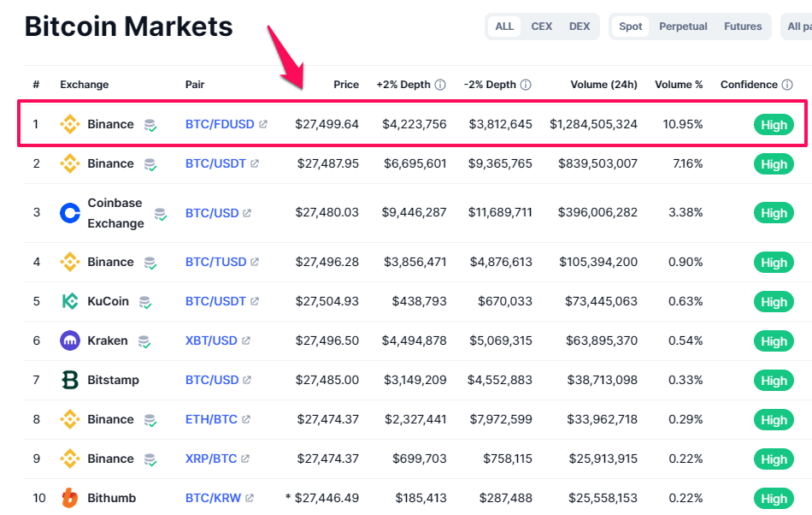Select the Spot market tab
Screen dimensions: 812x515
click(x=630, y=27)
